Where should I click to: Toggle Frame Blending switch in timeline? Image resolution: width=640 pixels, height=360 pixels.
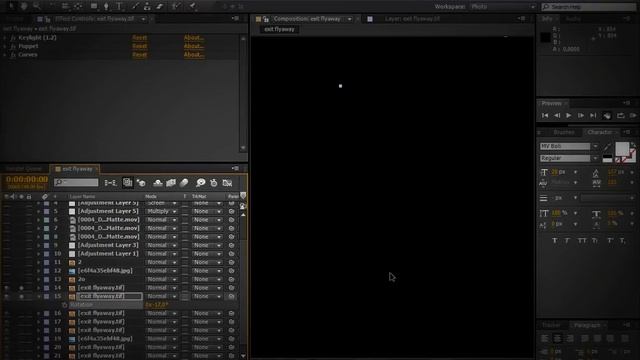point(171,183)
